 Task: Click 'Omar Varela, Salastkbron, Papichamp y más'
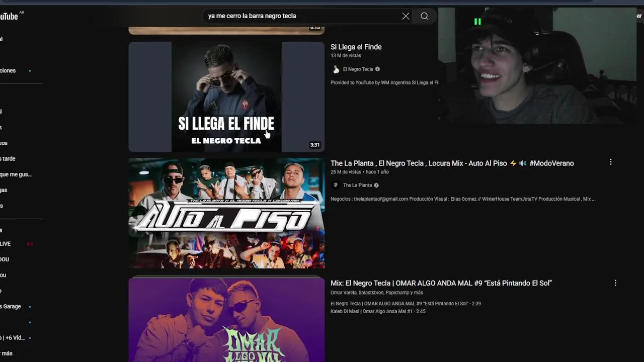click(376, 293)
